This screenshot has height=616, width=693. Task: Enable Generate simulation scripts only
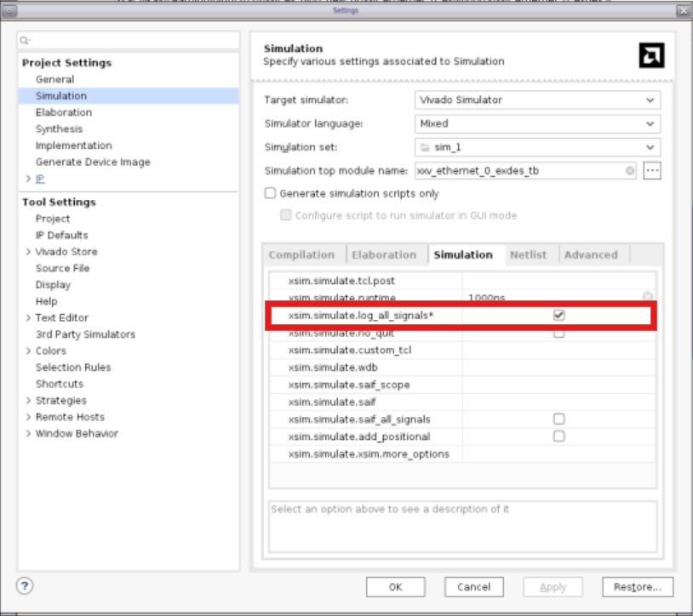tap(271, 193)
